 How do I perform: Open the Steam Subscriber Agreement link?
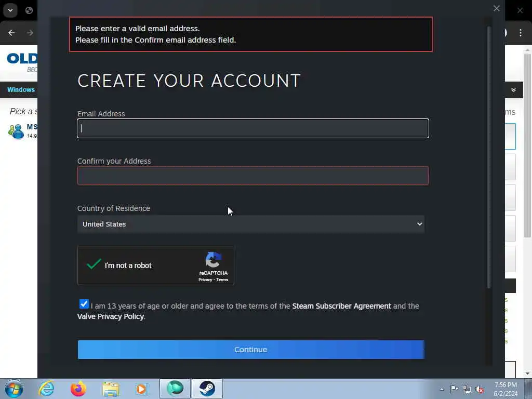(x=341, y=306)
